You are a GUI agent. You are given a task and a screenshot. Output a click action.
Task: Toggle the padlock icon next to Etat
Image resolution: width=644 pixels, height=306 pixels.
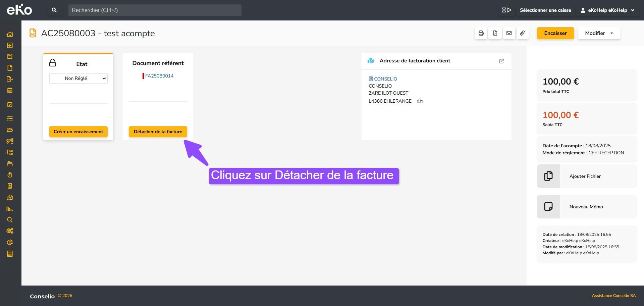[53, 63]
